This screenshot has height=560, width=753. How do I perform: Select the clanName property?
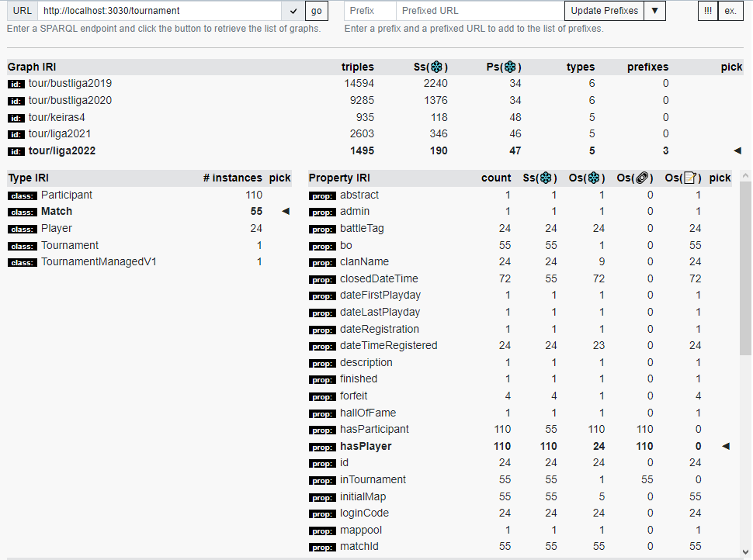coord(365,261)
